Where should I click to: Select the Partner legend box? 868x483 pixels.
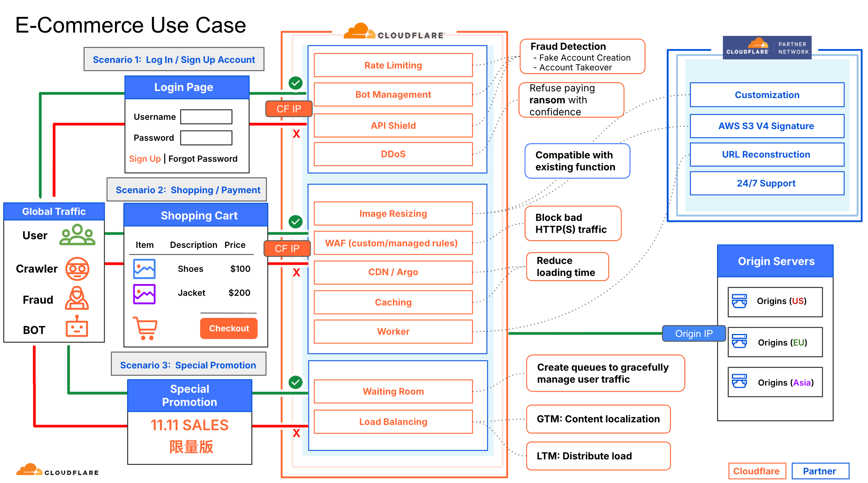click(820, 471)
